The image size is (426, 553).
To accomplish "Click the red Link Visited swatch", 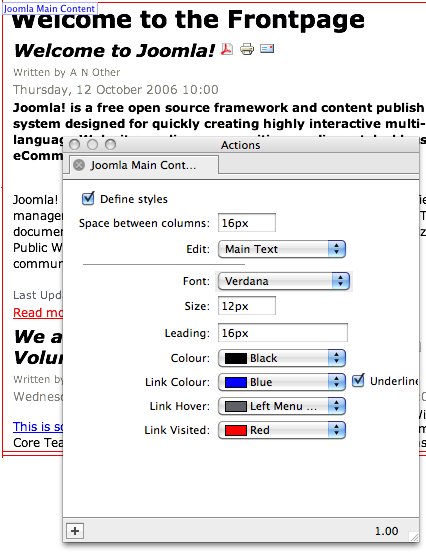I will (x=236, y=431).
